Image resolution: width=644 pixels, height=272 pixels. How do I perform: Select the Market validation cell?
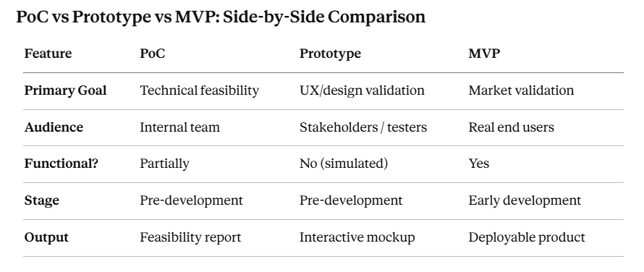point(521,90)
